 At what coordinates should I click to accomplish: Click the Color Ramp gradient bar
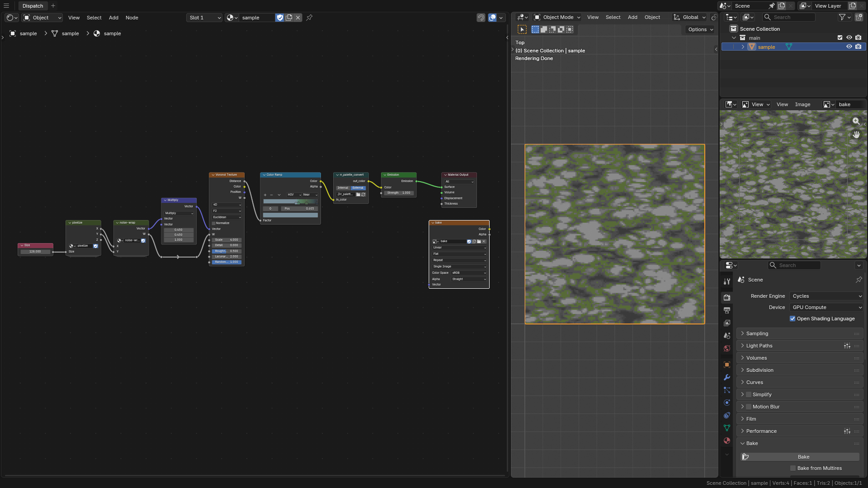point(290,202)
